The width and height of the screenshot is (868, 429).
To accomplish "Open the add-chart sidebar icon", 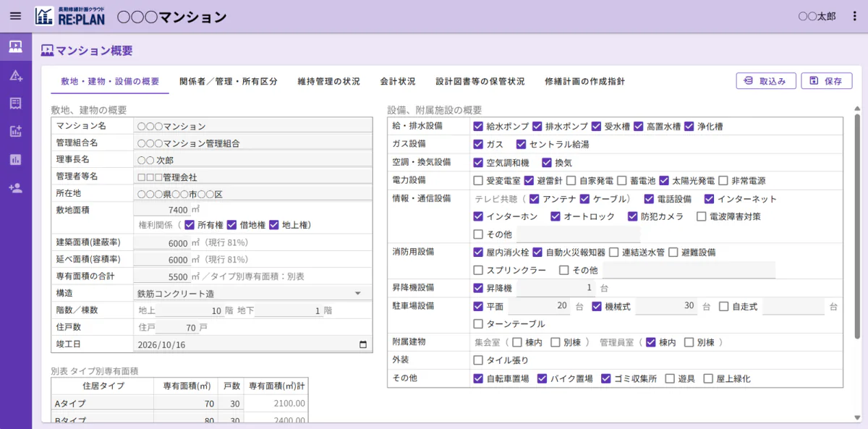I will tap(15, 132).
